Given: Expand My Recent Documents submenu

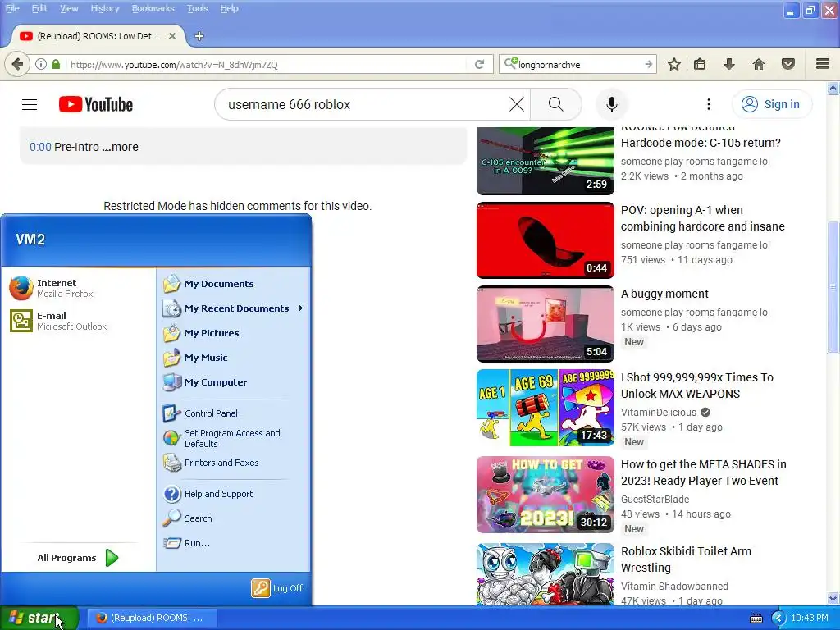Looking at the screenshot, I should click(x=234, y=308).
